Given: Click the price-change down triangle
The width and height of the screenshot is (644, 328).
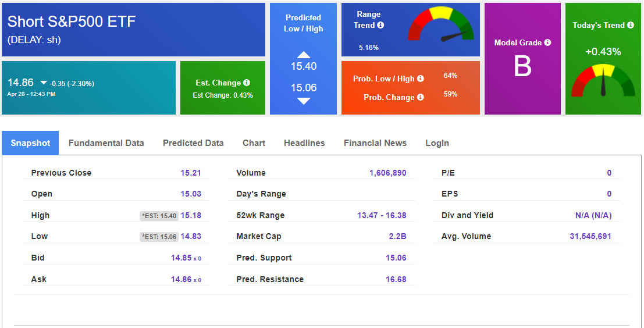Looking at the screenshot, I should 43,83.
